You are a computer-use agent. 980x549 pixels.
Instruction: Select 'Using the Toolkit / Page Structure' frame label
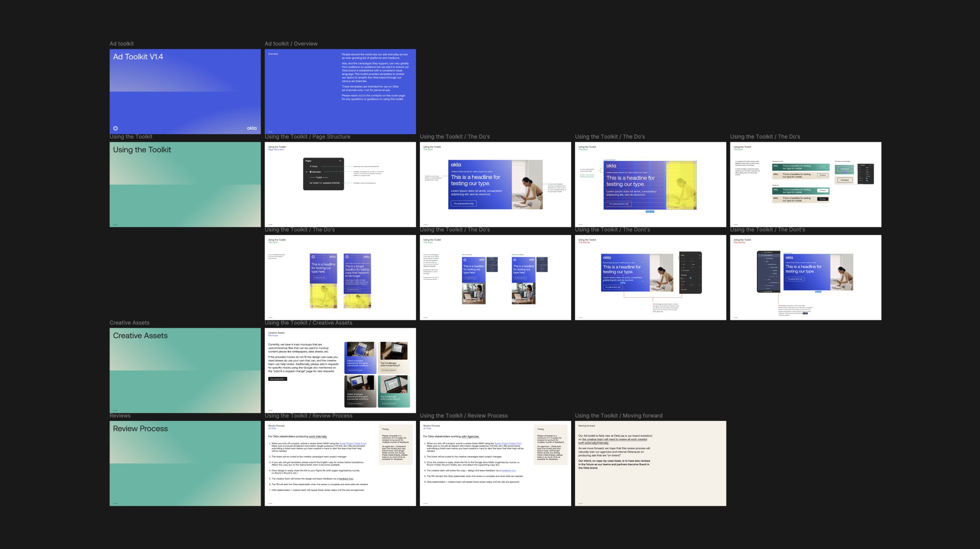307,137
